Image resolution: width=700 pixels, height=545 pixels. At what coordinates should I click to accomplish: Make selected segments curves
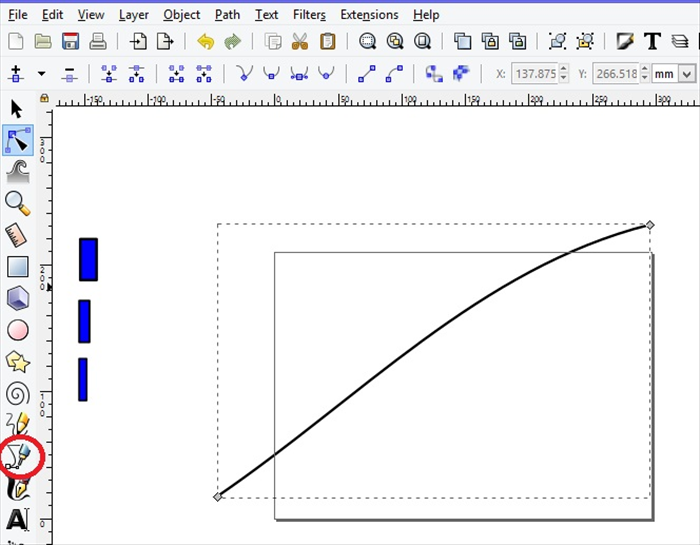394,74
